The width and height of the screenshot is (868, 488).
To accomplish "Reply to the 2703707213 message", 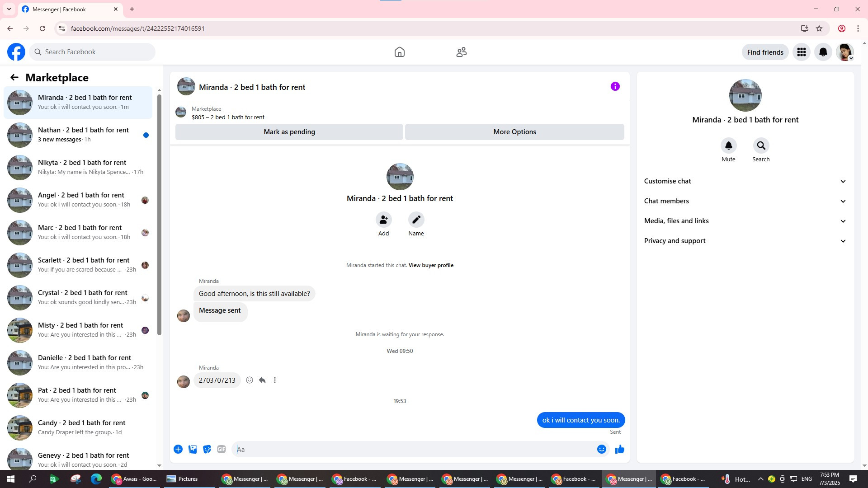I will tap(262, 380).
